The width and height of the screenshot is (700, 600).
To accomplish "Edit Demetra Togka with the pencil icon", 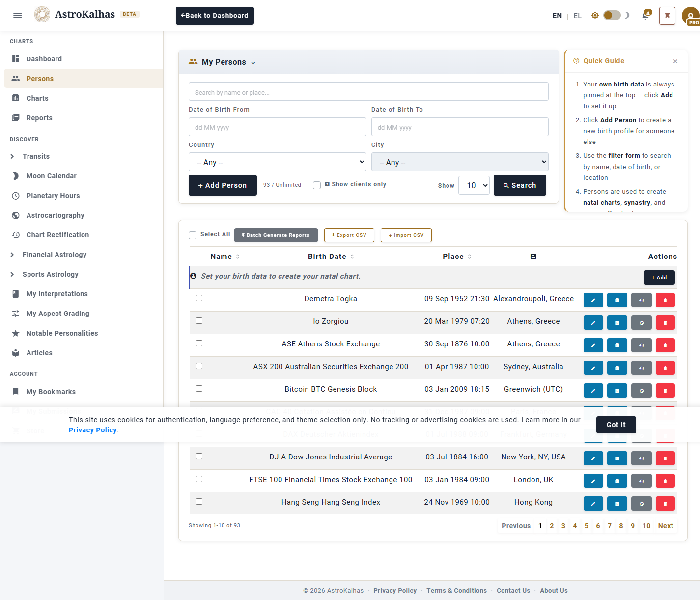I will pyautogui.click(x=593, y=300).
